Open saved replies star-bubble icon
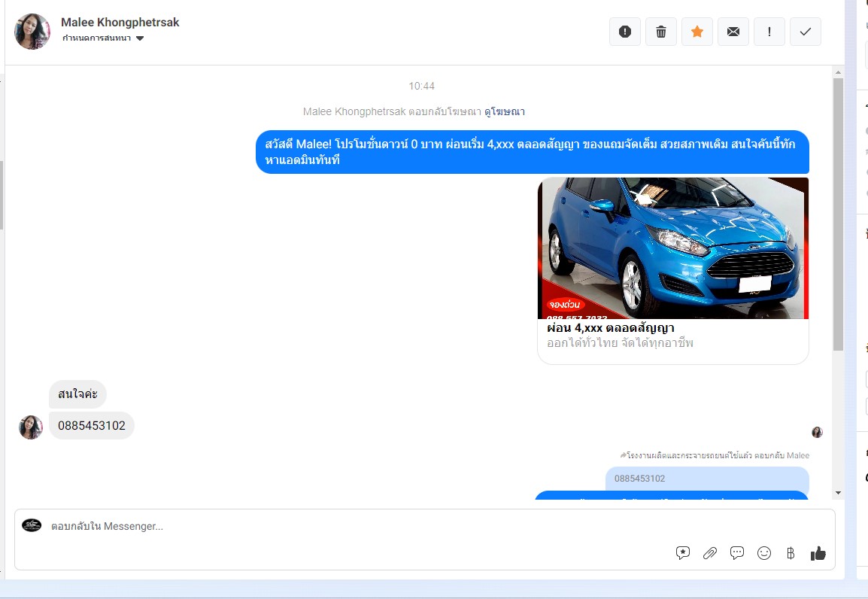Image resolution: width=868 pixels, height=599 pixels. tap(682, 553)
